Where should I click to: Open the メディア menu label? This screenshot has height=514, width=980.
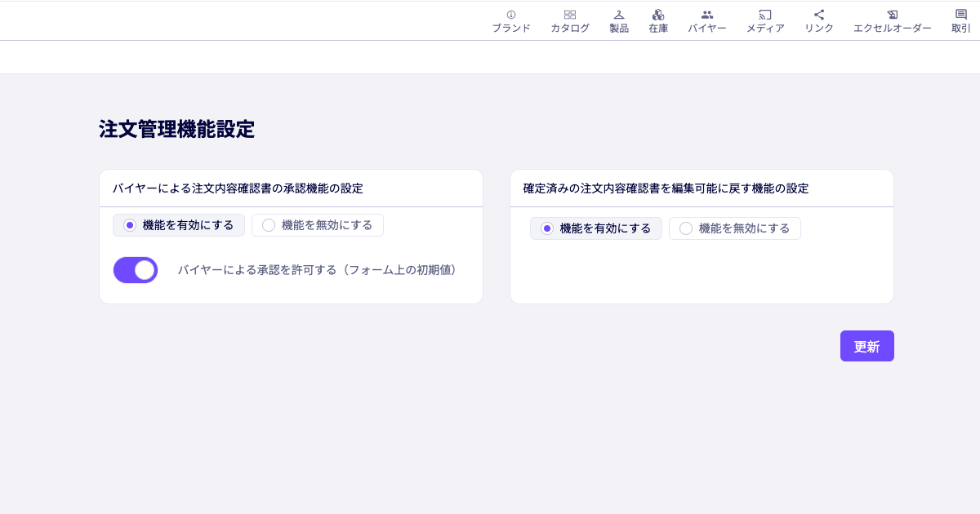pyautogui.click(x=765, y=29)
